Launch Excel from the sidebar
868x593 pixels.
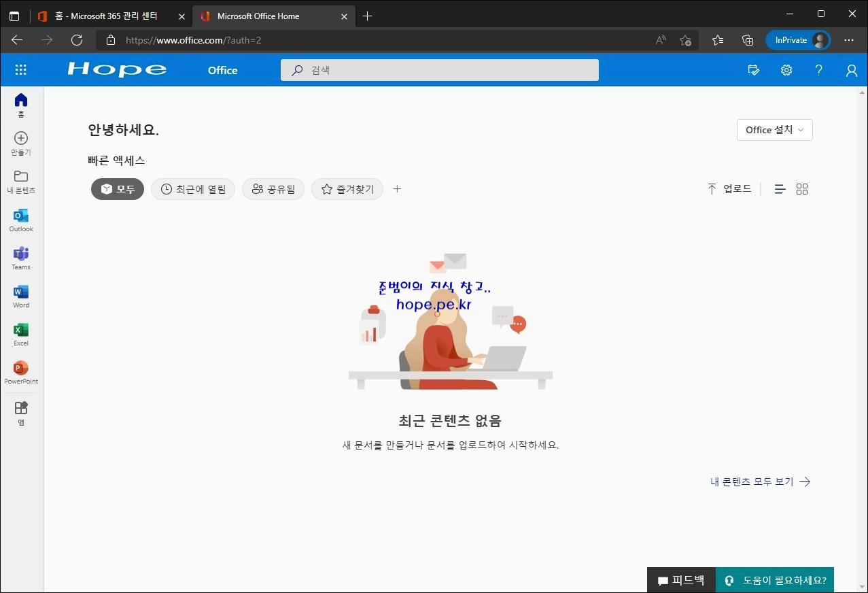21,334
